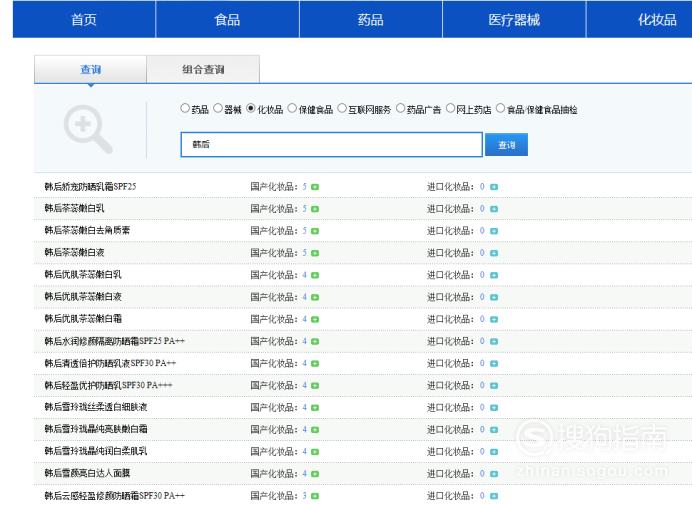Click product name 韩后轻盈优护防晒乳SPF30 PA+++
This screenshot has width=692, height=505.
point(108,385)
